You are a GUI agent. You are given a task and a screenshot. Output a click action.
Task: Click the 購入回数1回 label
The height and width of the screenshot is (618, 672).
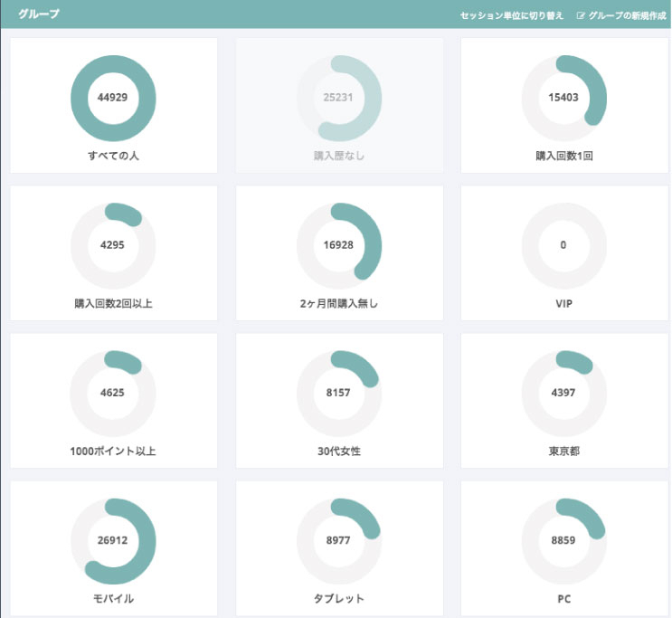(564, 156)
